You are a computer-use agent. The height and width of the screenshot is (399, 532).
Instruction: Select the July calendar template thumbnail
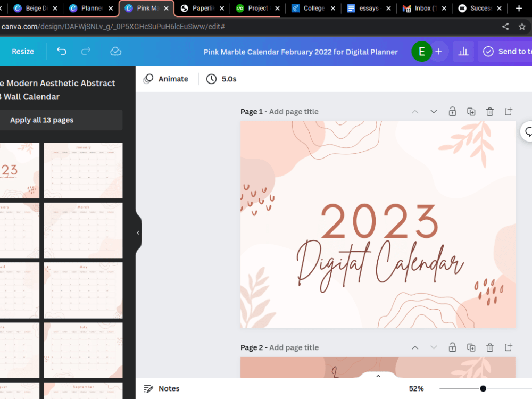[83, 350]
